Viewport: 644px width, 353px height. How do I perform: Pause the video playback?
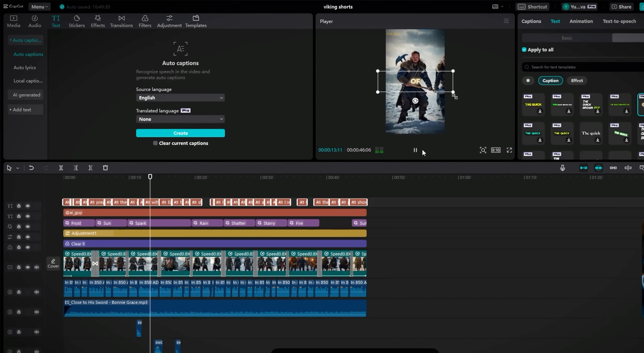415,150
